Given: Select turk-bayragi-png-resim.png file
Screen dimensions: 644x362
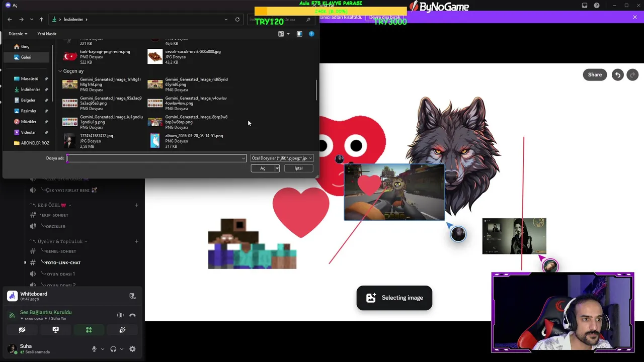Looking at the screenshot, I should (103, 57).
